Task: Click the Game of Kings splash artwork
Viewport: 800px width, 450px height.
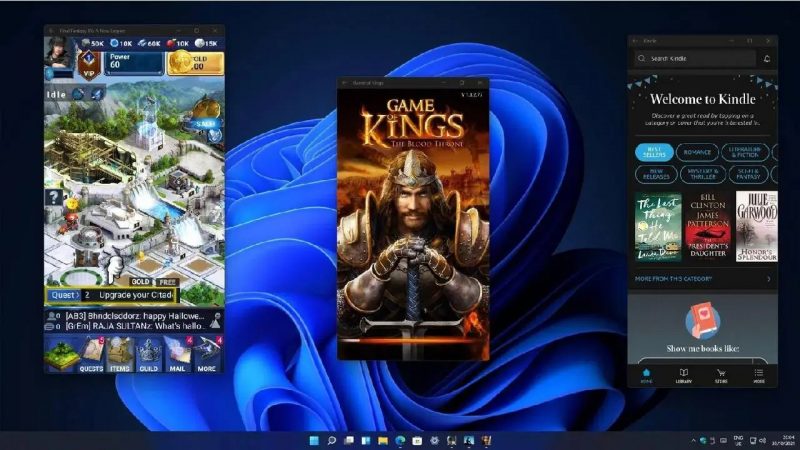Action: (x=413, y=224)
